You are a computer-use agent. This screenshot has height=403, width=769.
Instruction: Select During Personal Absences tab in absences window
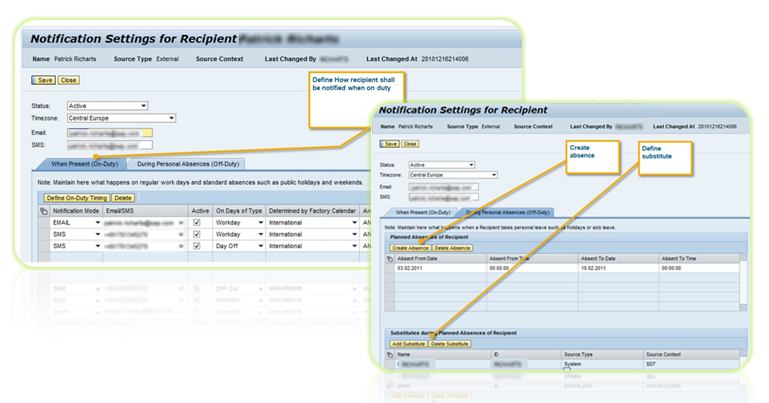click(507, 212)
